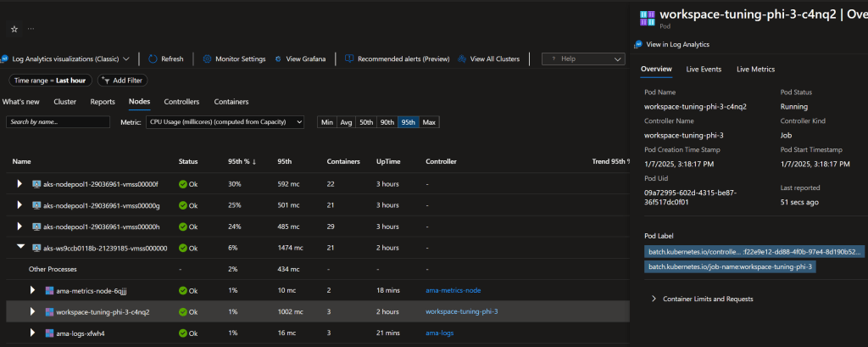The image size is (868, 347).
Task: Click View All Clusters icon
Action: [x=462, y=59]
